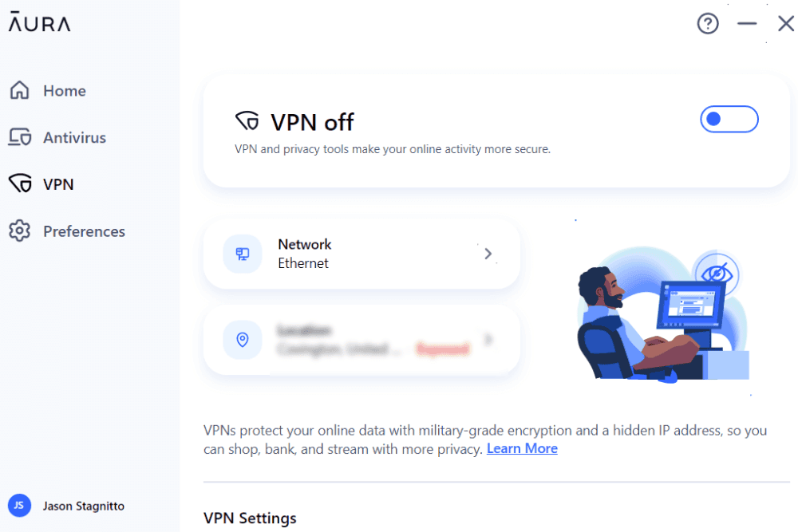The image size is (798, 532).
Task: Minimize the Aura window
Action: pyautogui.click(x=746, y=24)
